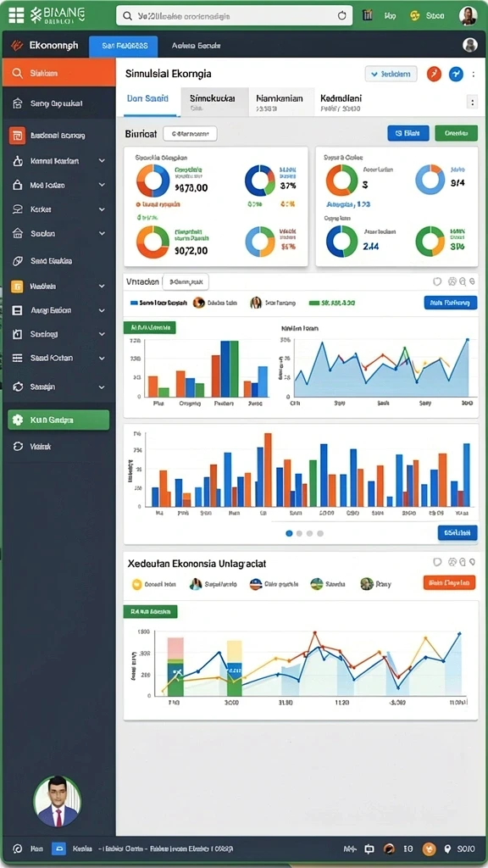
Task: Open the gear icon on green Kuln sidebar item
Action: [x=18, y=420]
